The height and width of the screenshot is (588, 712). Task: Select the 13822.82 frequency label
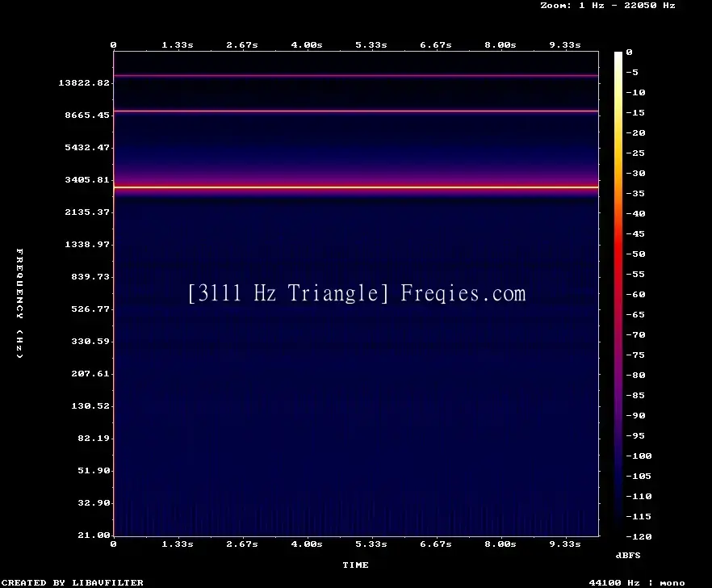(84, 82)
